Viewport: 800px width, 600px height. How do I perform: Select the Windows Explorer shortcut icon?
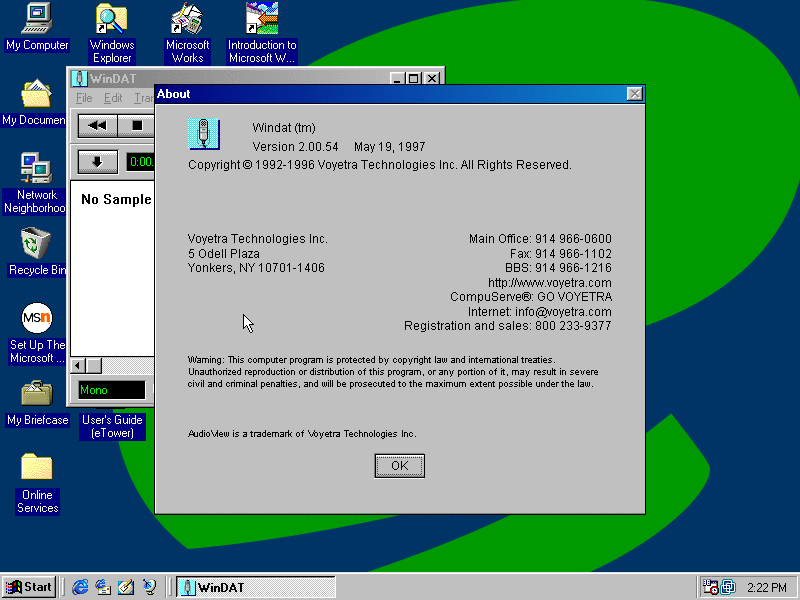coord(112,18)
